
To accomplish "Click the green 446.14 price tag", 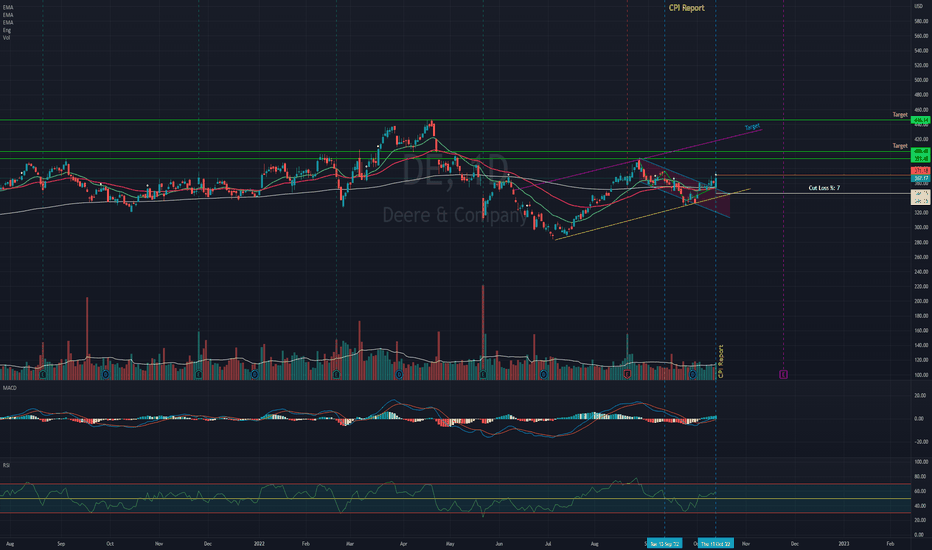I will coord(921,120).
